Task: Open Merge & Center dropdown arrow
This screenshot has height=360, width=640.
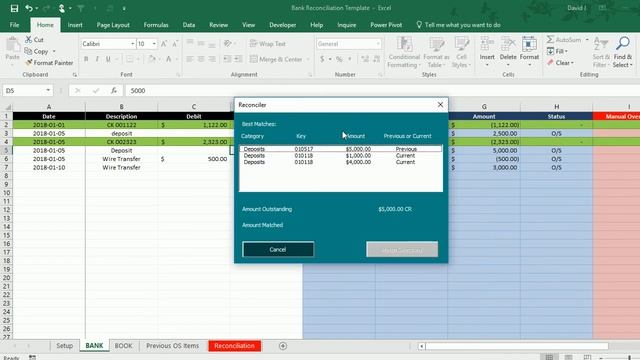Action: 308,59
